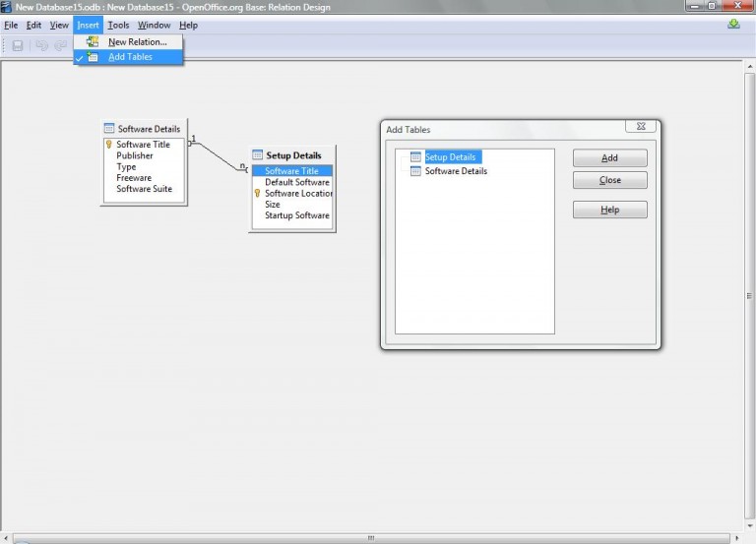
Task: Select the Software Suite field
Action: point(144,189)
